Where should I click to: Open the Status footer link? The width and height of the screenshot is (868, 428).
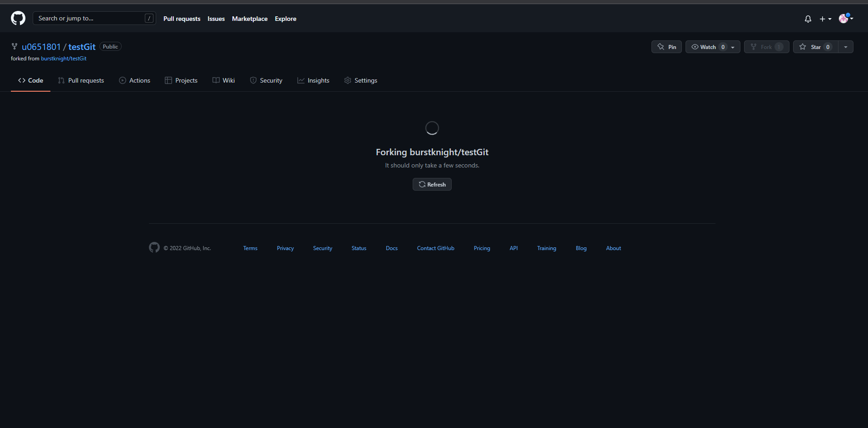click(359, 248)
